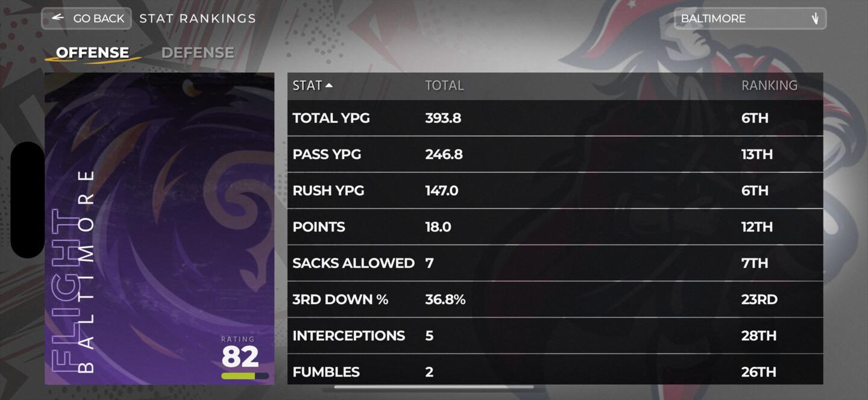The width and height of the screenshot is (868, 400).
Task: Click the TOTAL column header
Action: (x=444, y=85)
